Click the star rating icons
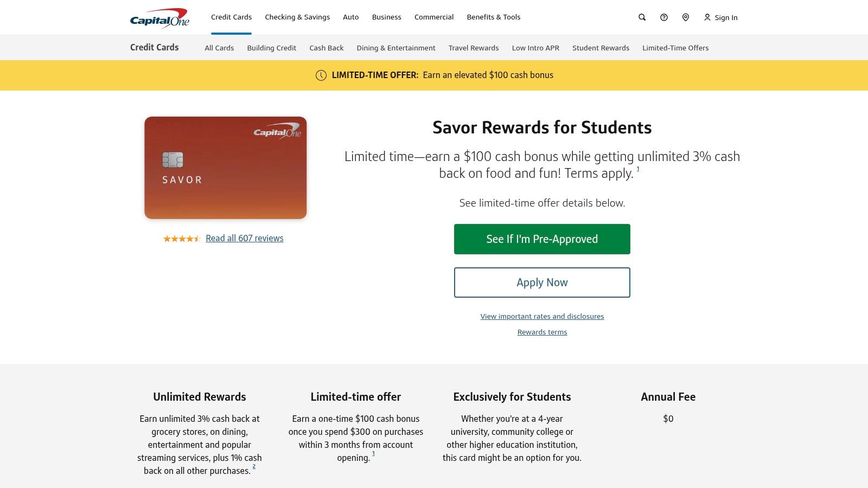The image size is (868, 488). pos(182,239)
